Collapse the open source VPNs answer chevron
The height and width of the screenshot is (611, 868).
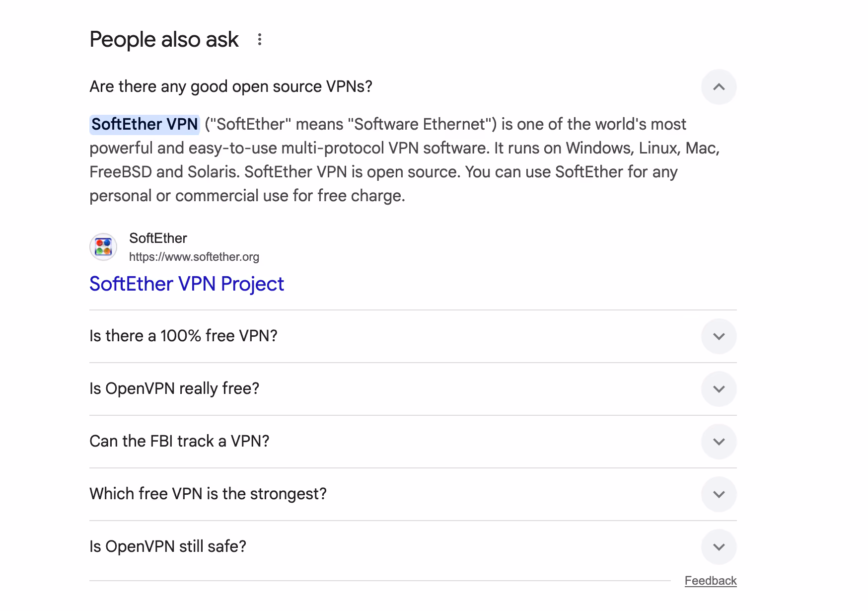click(719, 87)
